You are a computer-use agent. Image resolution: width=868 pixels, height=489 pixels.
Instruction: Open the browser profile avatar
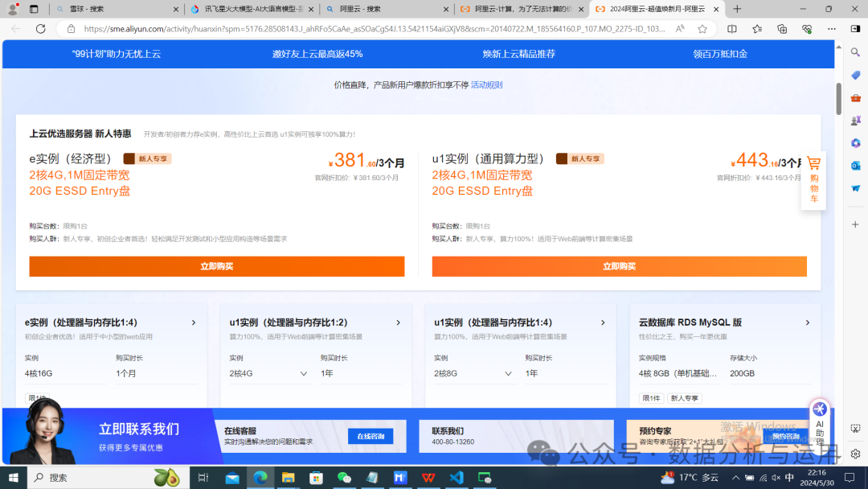(13, 9)
